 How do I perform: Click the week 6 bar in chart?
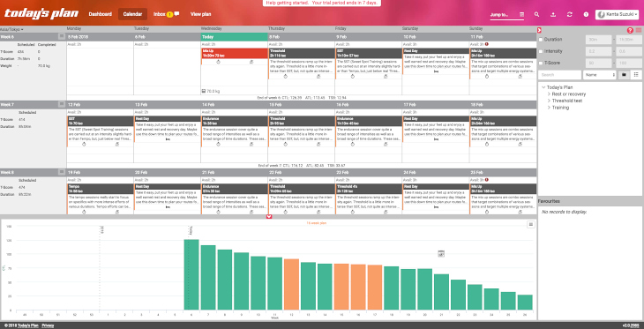point(191,274)
